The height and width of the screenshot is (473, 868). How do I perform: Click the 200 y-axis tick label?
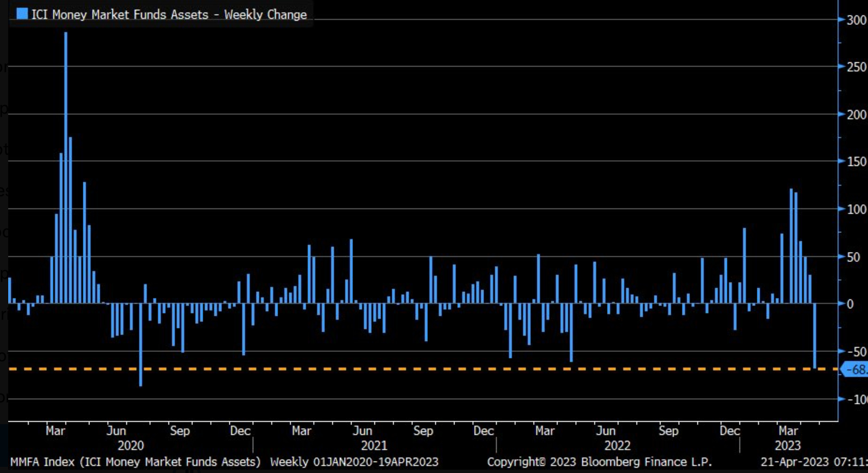point(857,115)
